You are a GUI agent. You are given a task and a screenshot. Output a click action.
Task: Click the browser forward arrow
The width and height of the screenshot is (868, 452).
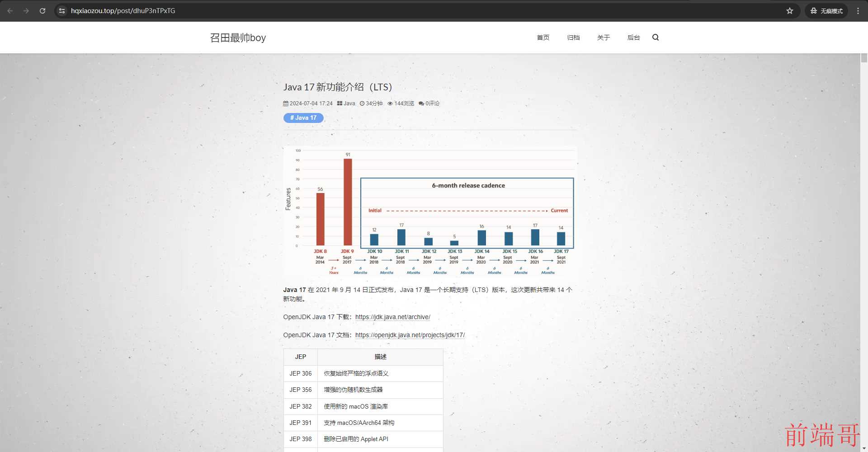pos(26,11)
